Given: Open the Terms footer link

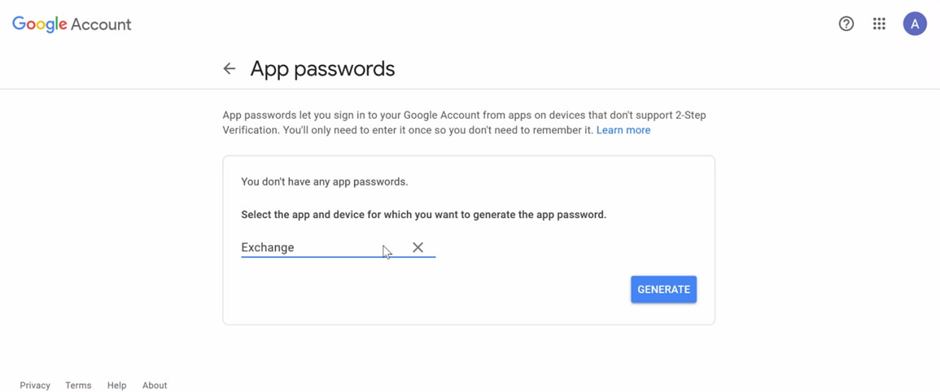Looking at the screenshot, I should (x=79, y=385).
